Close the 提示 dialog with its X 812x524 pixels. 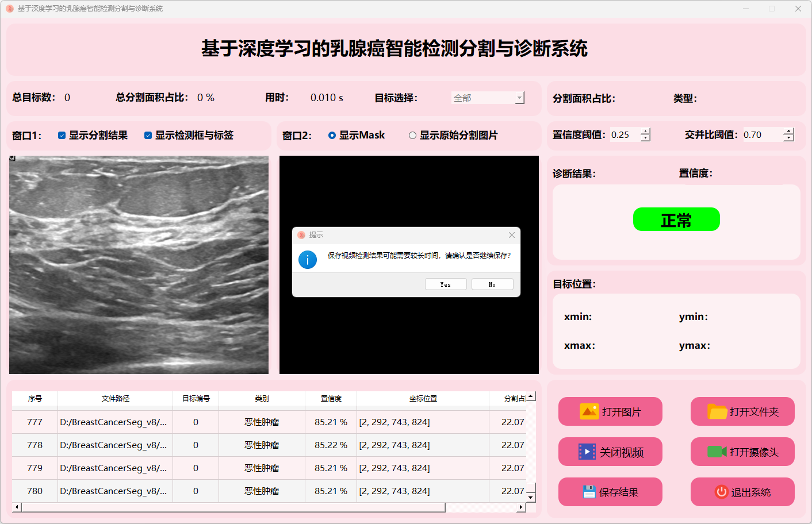pos(512,235)
